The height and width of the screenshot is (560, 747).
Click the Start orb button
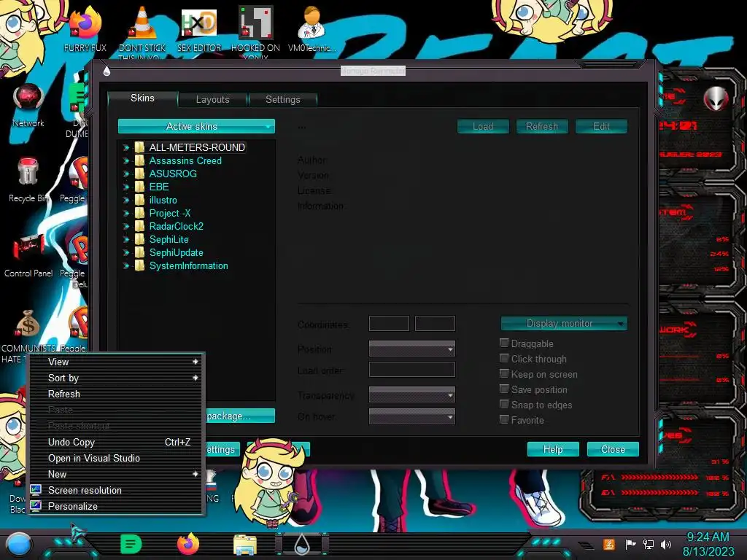point(18,545)
